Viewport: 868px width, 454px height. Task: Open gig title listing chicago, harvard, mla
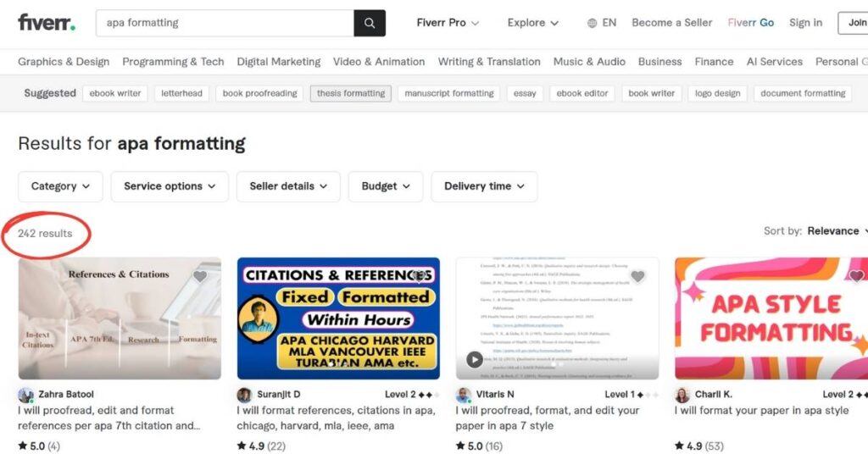click(x=336, y=418)
